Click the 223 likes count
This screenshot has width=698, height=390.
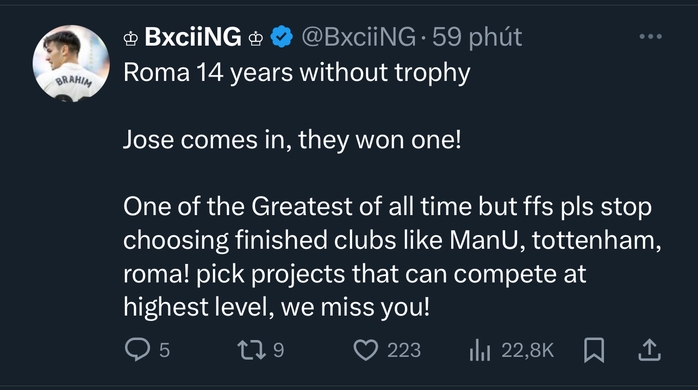pos(404,350)
